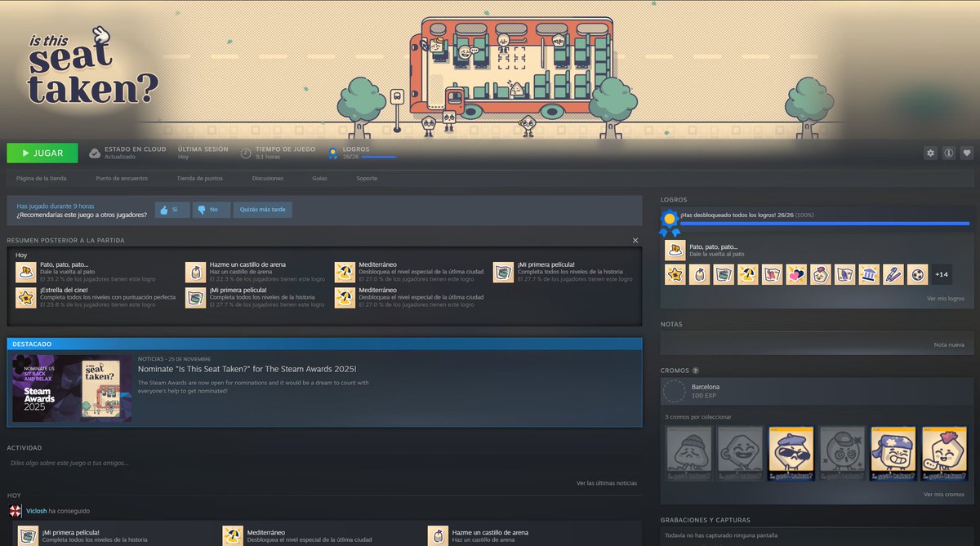
Task: Open Viclosh's profile name in activity
Action: coord(36,510)
